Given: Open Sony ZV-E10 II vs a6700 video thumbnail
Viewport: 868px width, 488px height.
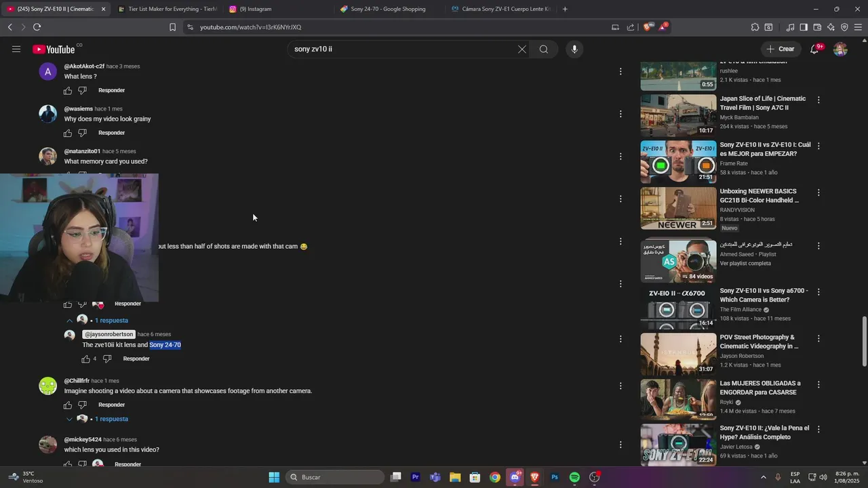Looking at the screenshot, I should [678, 308].
